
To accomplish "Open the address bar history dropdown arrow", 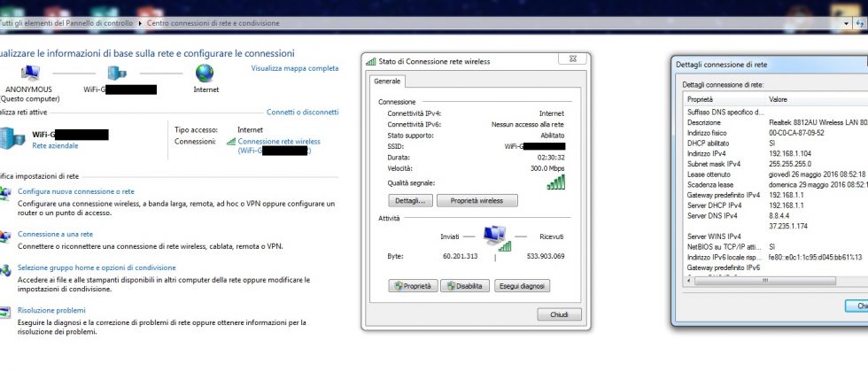I will click(846, 23).
